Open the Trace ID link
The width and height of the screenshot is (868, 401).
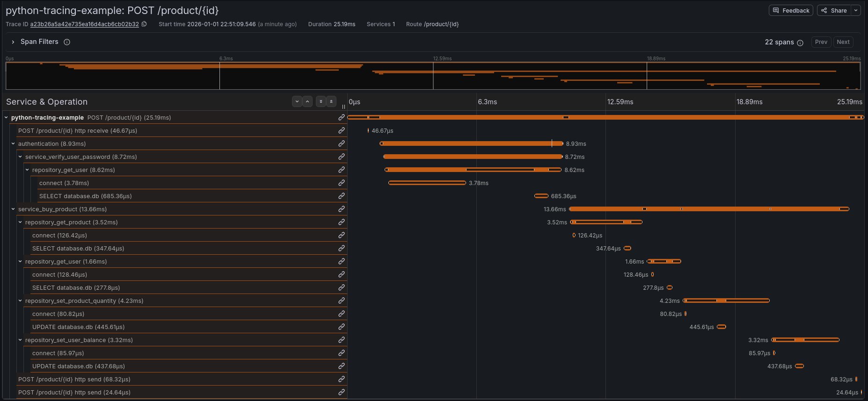(x=84, y=24)
